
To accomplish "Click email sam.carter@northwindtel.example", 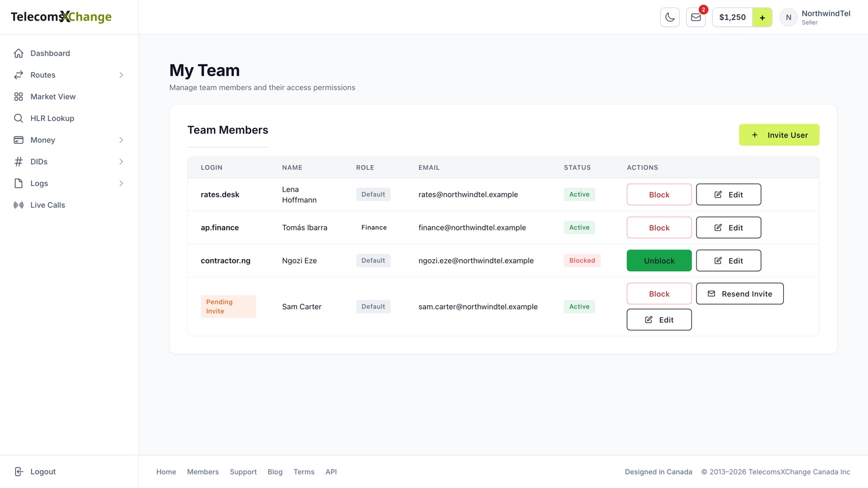I will [x=478, y=307].
